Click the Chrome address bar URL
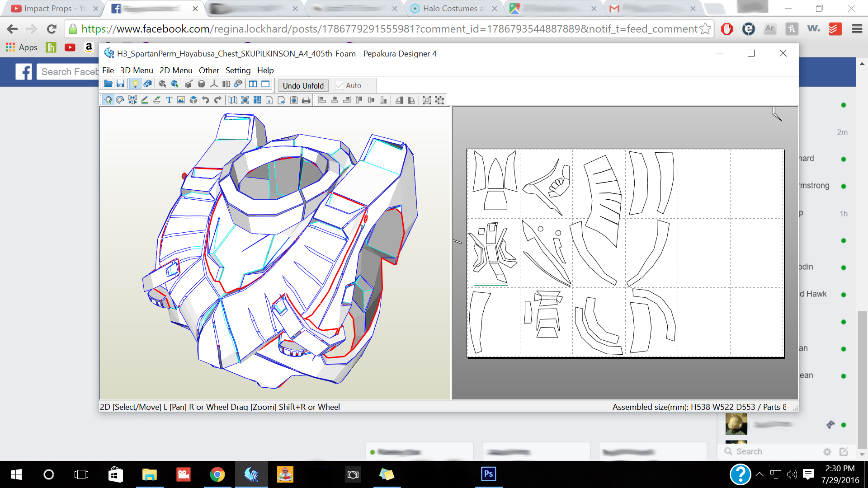 pos(389,29)
